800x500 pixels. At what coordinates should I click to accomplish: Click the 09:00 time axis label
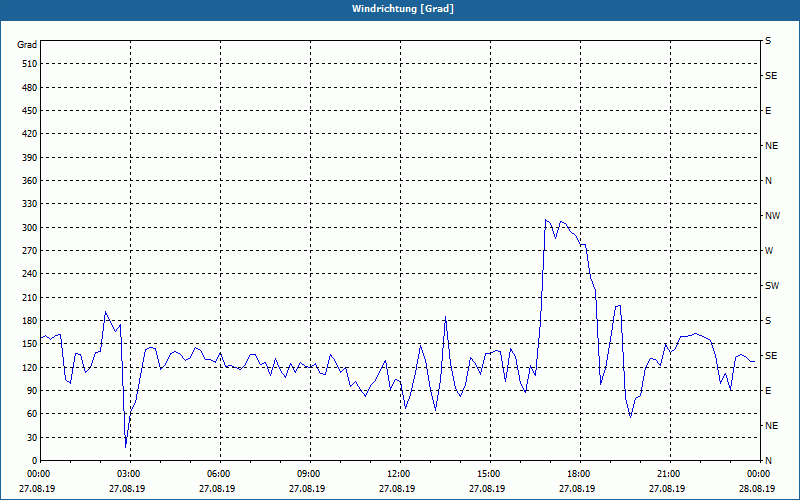coord(309,473)
